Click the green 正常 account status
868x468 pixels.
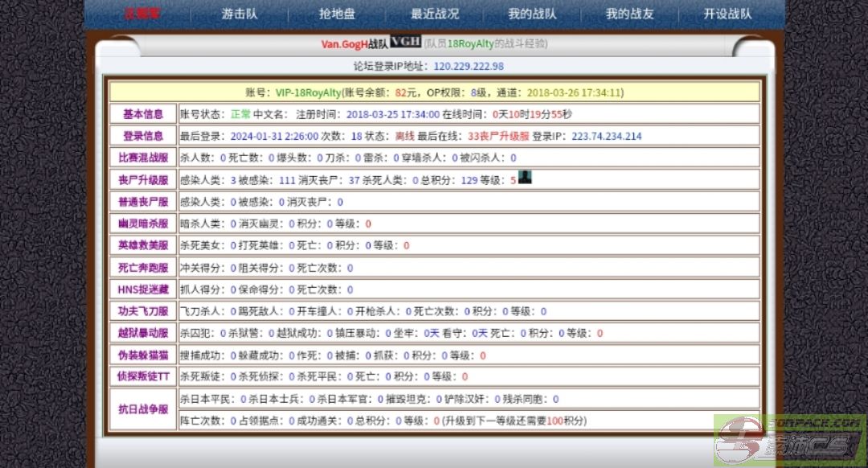click(240, 114)
